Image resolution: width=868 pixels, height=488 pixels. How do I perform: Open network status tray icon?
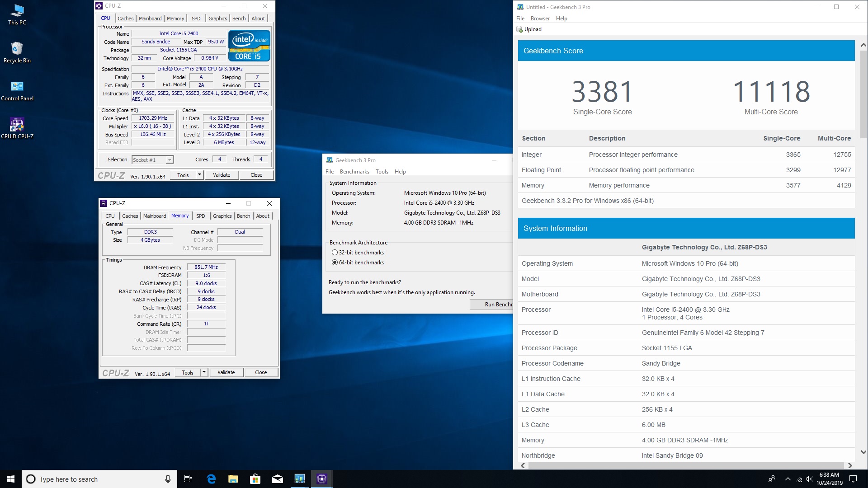[x=799, y=479]
